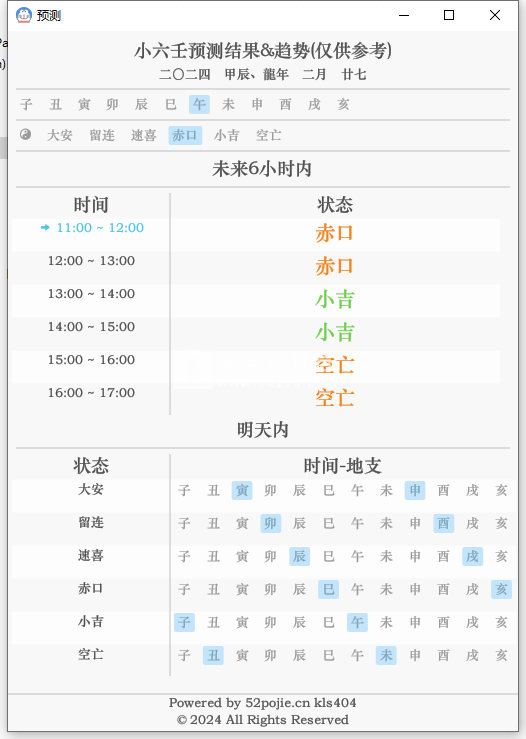
Task: Select 赤口 in the top status row
Action: point(185,135)
